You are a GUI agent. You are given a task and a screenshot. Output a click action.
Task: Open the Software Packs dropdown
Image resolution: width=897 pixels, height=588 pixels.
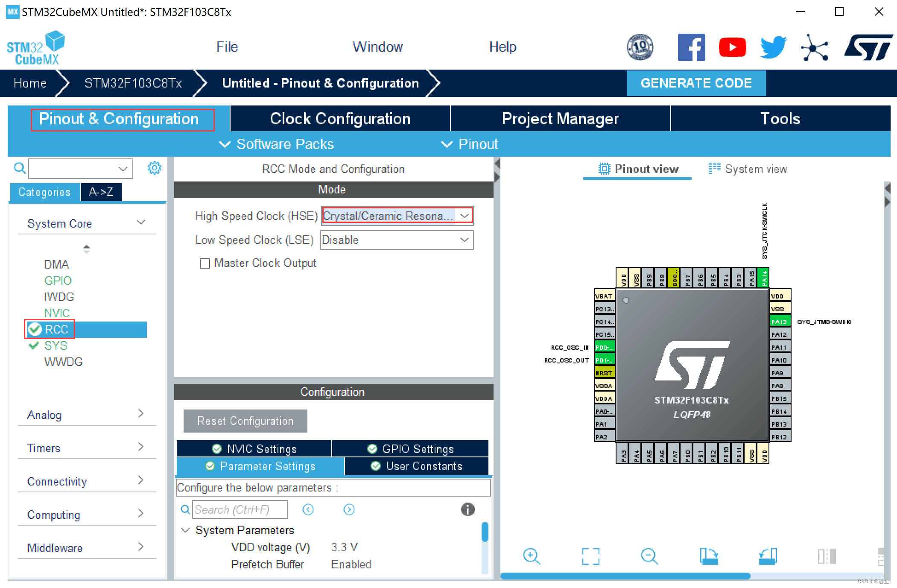point(276,144)
